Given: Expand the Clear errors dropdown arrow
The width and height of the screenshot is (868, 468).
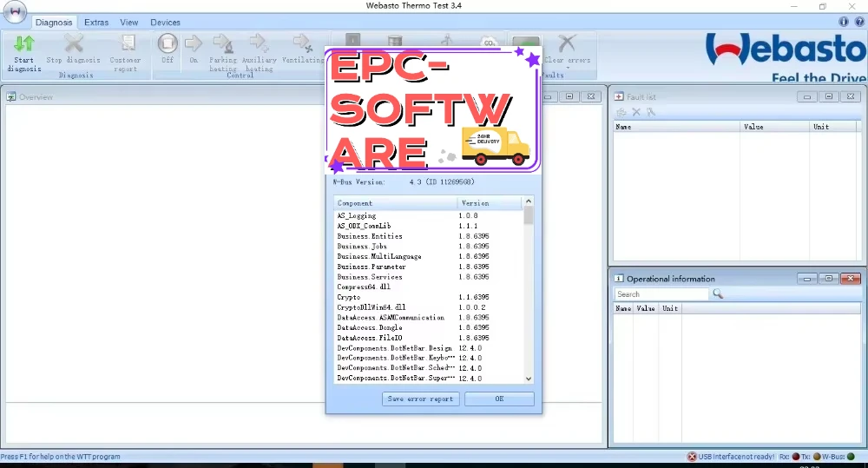Looking at the screenshot, I should pyautogui.click(x=568, y=68).
